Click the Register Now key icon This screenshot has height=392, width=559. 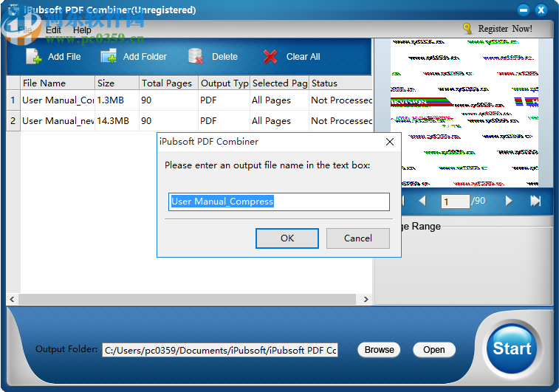(467, 29)
